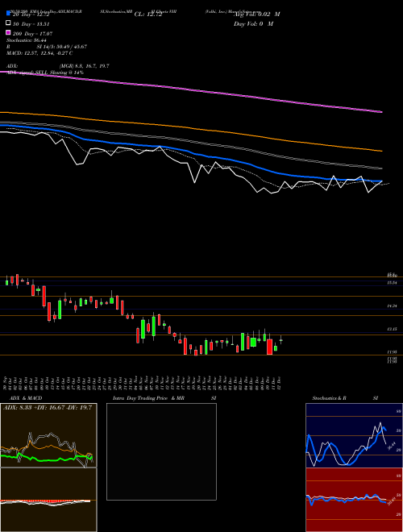
Task: Open the red RSI chart panel
Action: click(x=354, y=500)
